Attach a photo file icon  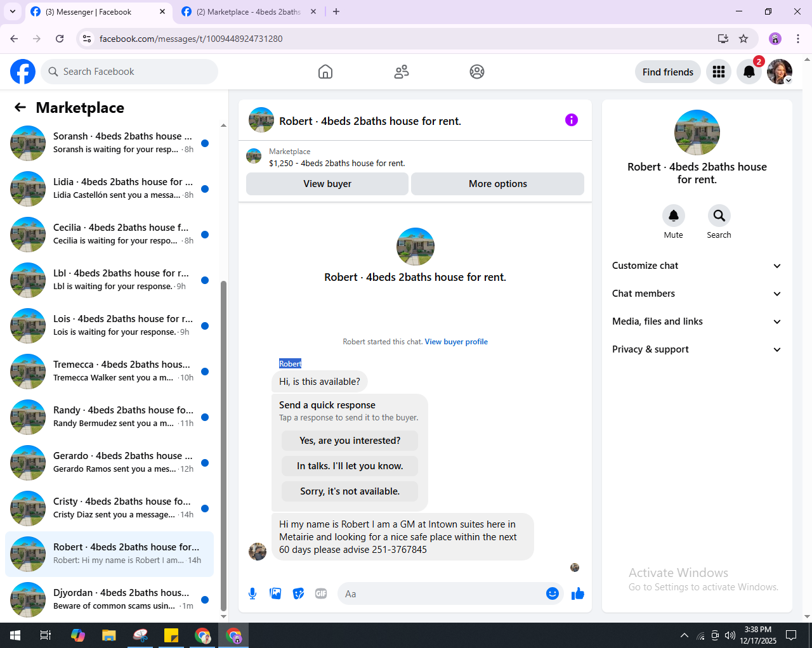tap(275, 593)
